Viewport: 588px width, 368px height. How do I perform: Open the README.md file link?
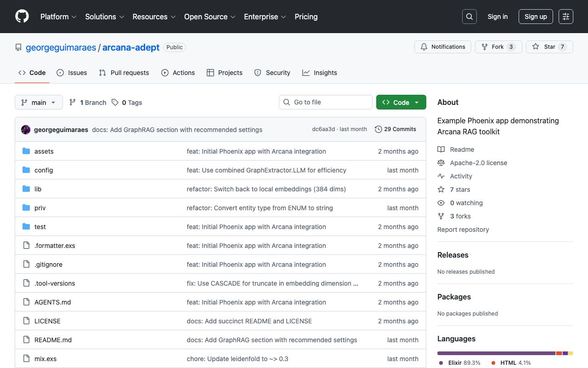pyautogui.click(x=53, y=340)
